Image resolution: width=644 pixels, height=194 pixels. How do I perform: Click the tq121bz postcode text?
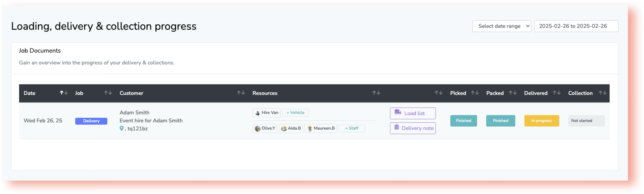pos(138,129)
